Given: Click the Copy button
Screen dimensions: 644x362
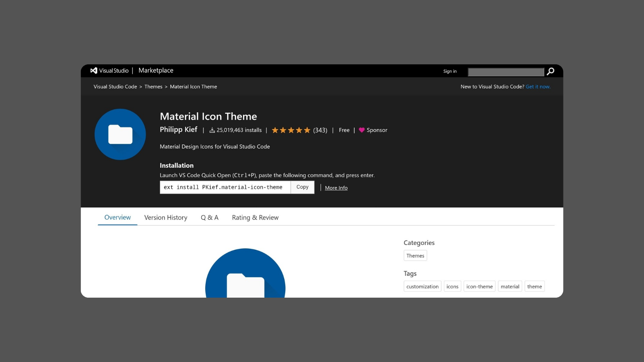Looking at the screenshot, I should point(302,187).
